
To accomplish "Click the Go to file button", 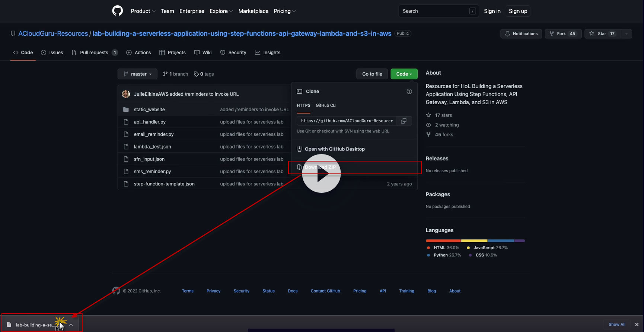I will pos(372,74).
